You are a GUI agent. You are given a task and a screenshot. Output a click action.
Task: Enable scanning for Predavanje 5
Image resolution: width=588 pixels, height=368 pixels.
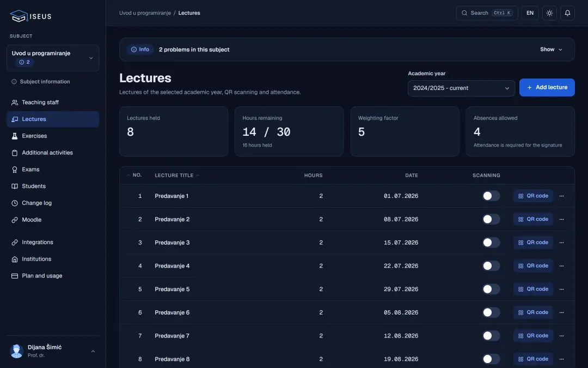click(x=491, y=289)
